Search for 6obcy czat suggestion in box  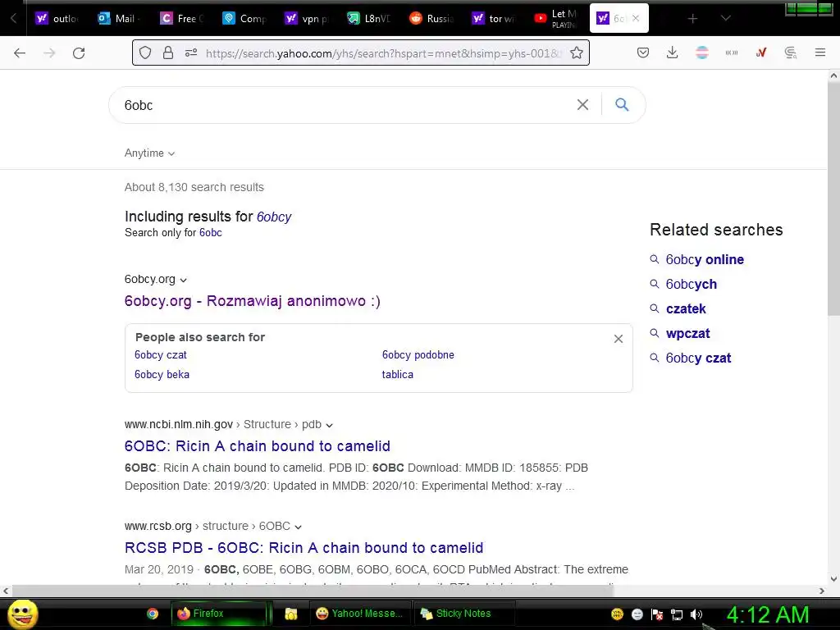tap(161, 354)
